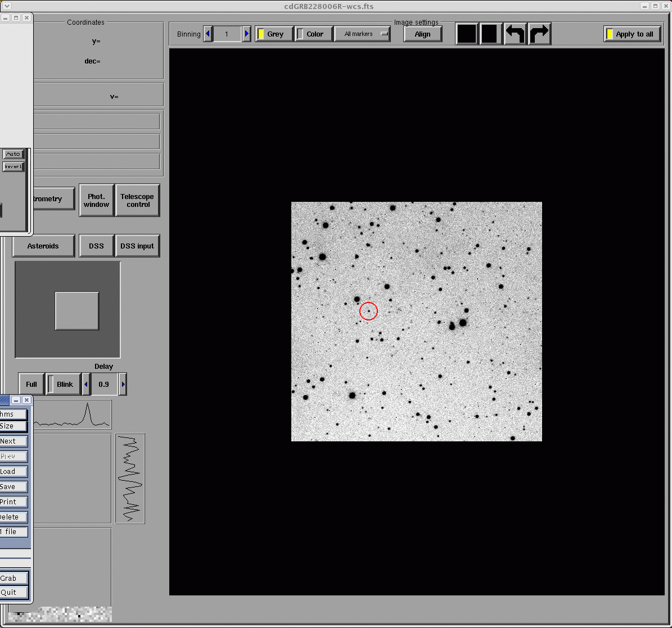The height and width of the screenshot is (628, 672).
Task: Toggle the Grey display mode
Action: [x=274, y=34]
